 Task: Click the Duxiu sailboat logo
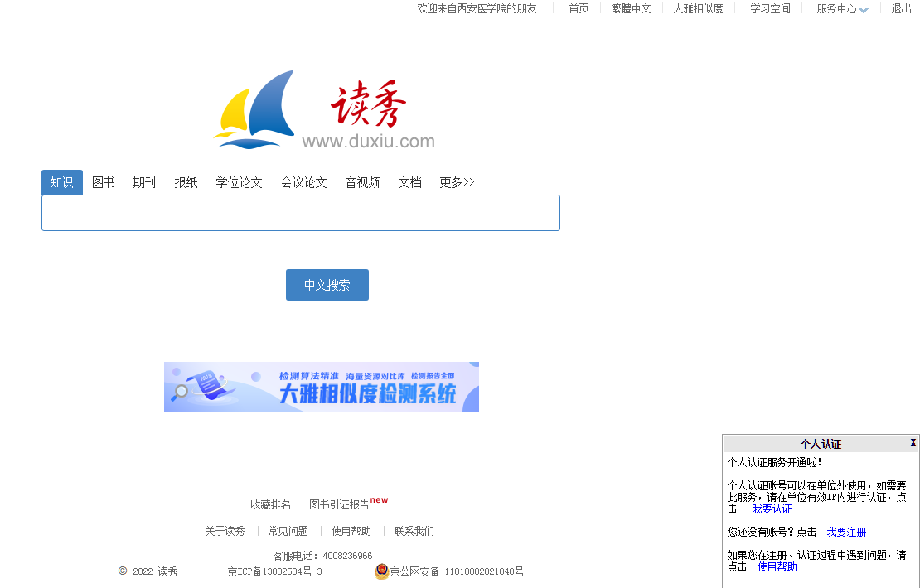(324, 109)
